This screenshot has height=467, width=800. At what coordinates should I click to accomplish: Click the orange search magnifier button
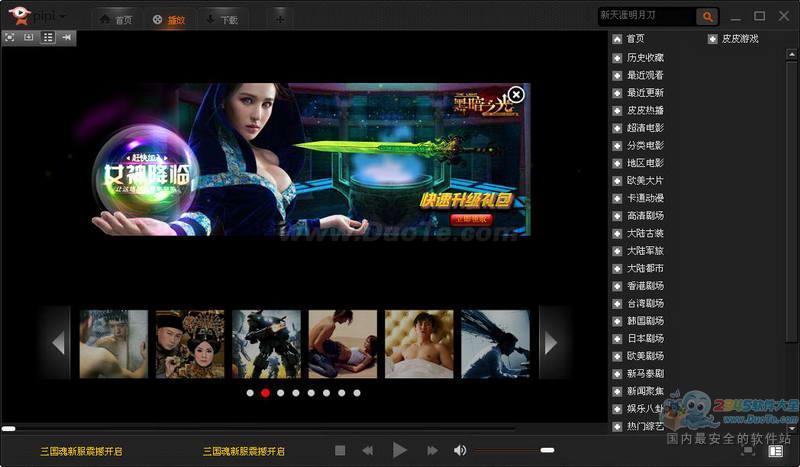click(708, 16)
